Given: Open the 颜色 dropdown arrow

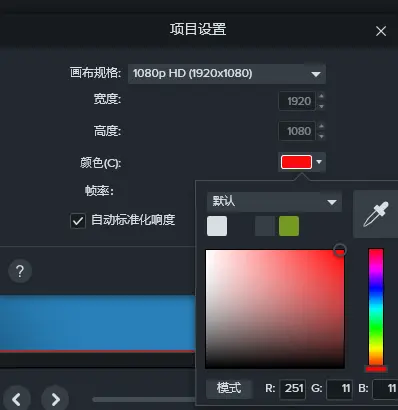Looking at the screenshot, I should (x=319, y=162).
